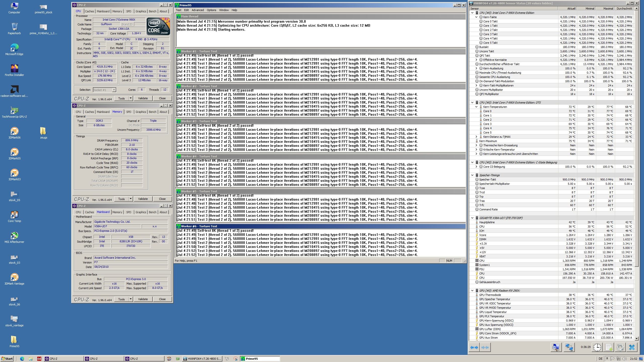Open HWiNFO sensor search magnifier button
Viewport: 644px width, 362px height.
click(x=556, y=347)
